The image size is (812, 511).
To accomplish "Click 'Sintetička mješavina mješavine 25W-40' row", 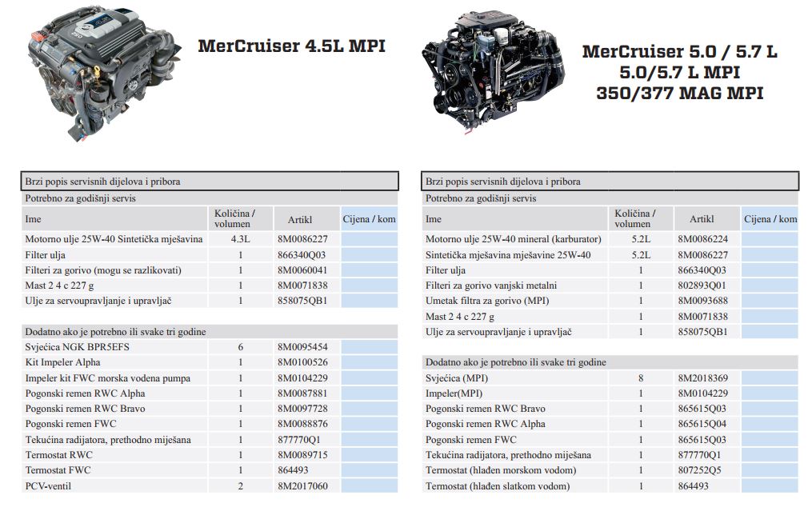I will 508,255.
